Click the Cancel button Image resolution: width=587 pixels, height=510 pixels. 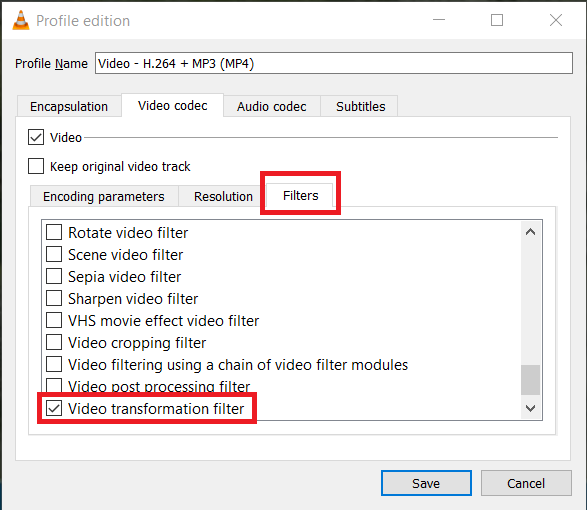coord(526,483)
